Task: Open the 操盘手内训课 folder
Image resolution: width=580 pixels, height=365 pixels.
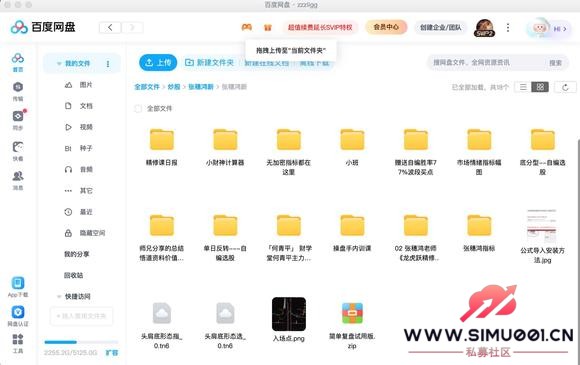Action: 352,233
